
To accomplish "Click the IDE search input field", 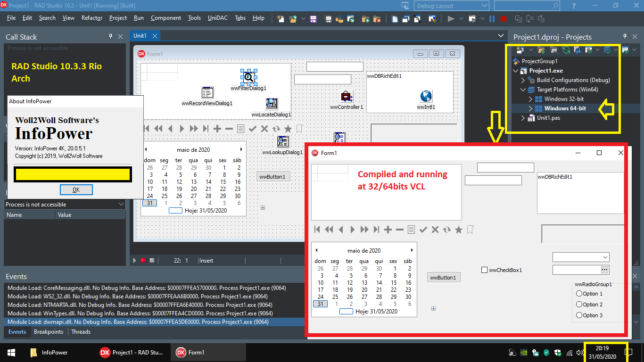I will click(x=527, y=6).
